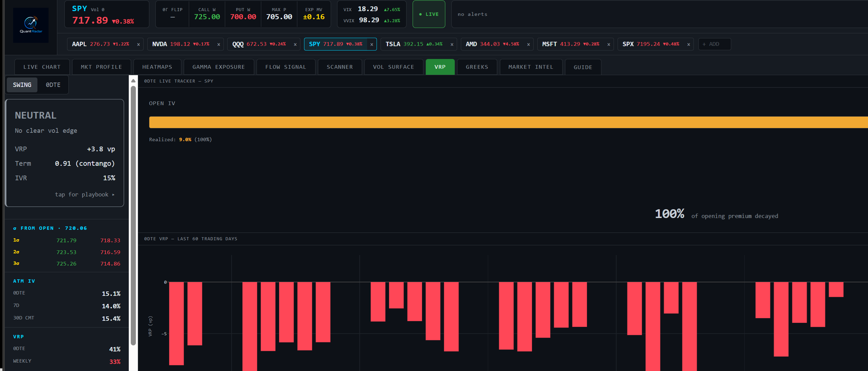Screen dimensions: 868x371
Task: Open the SCANNER tab
Action: point(340,67)
